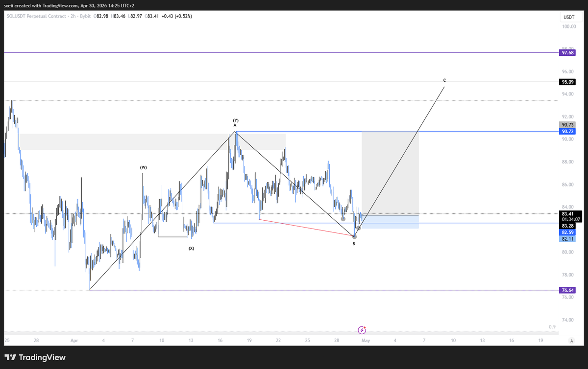Select the 82.11 light blue price label
Viewport: 588px width, 369px height.
pos(568,238)
